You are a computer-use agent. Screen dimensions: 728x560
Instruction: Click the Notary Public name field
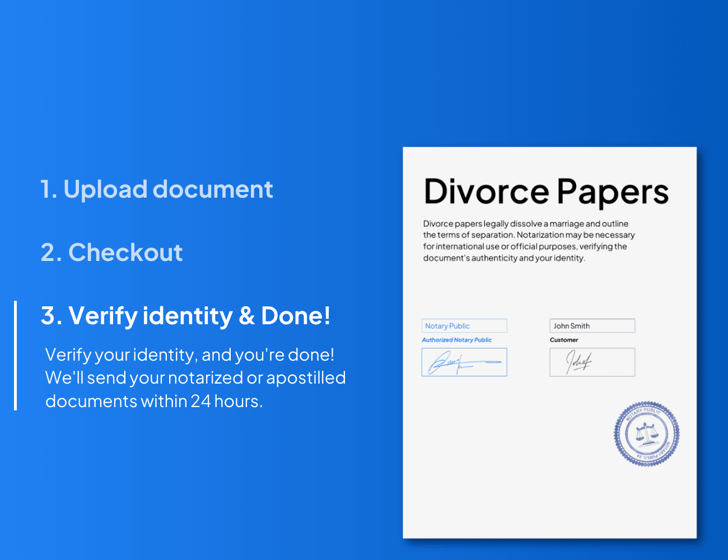pos(464,325)
